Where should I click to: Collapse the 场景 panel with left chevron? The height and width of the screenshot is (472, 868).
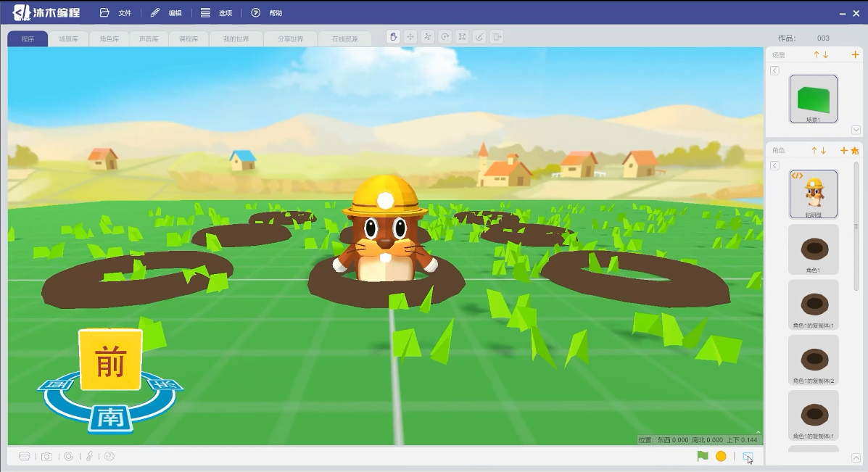[x=774, y=71]
